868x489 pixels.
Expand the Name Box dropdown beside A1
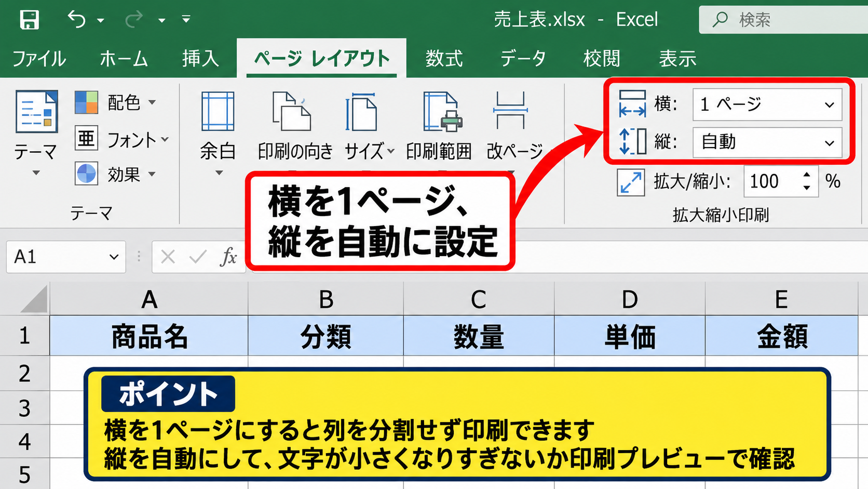pos(114,257)
